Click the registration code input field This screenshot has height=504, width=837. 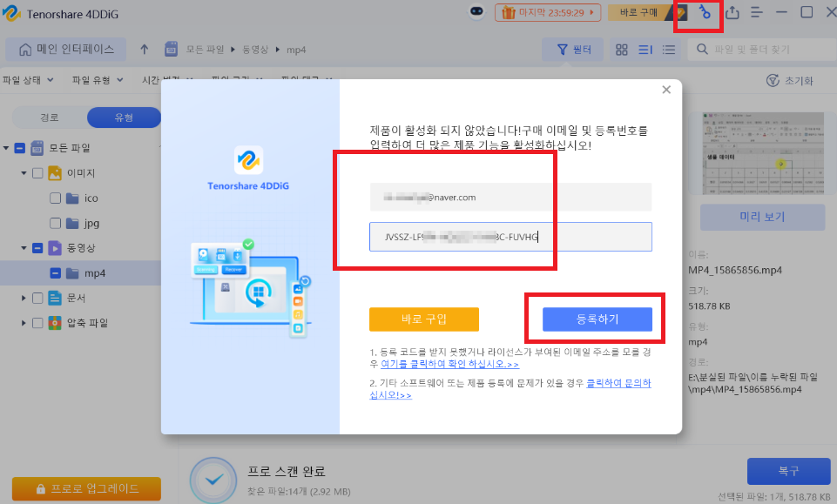coord(510,237)
